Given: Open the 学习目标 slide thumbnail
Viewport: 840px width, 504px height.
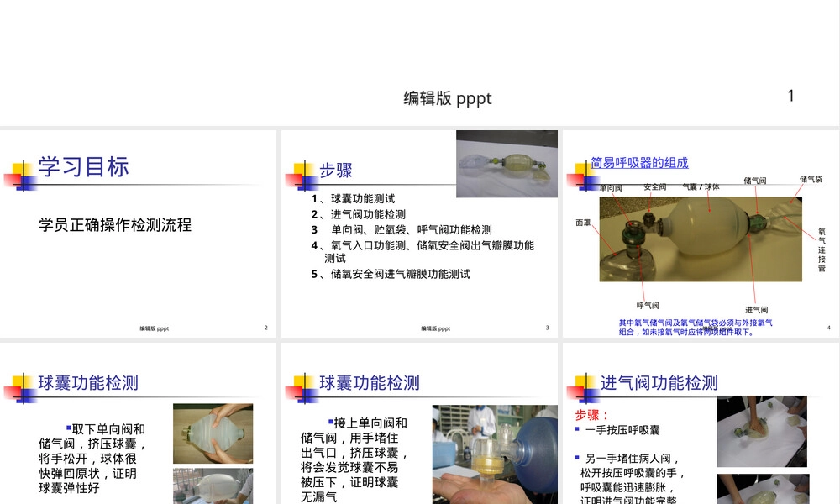Looking at the screenshot, I should 139,234.
